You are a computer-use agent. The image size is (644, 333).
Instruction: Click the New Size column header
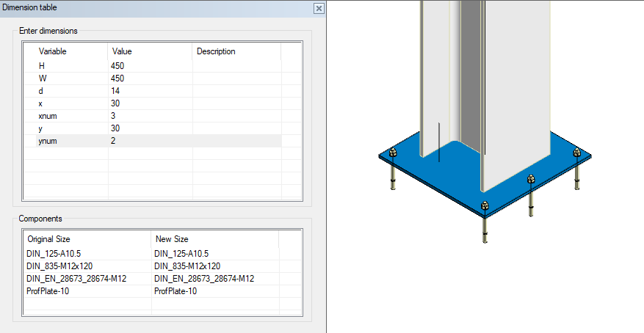point(172,239)
